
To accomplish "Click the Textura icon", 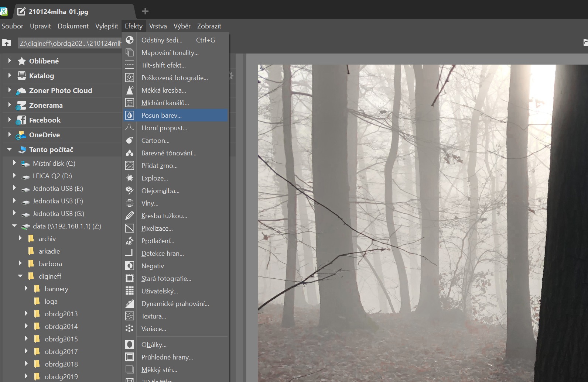I will point(130,316).
